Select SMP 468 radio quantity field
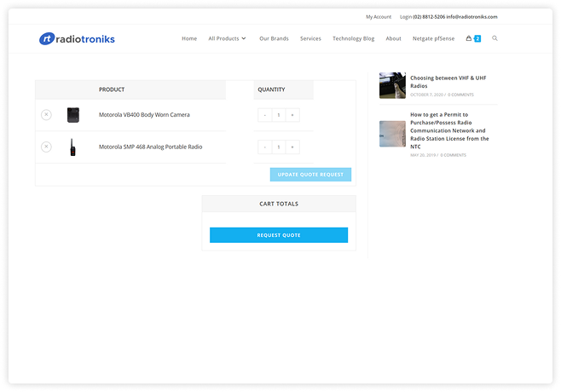The width and height of the screenshot is (561, 392). [279, 147]
